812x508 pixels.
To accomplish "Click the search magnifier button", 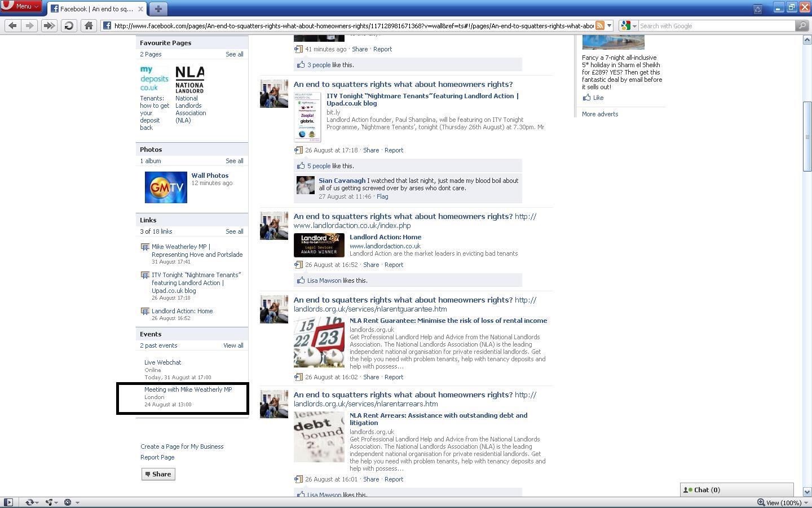I will click(x=802, y=25).
